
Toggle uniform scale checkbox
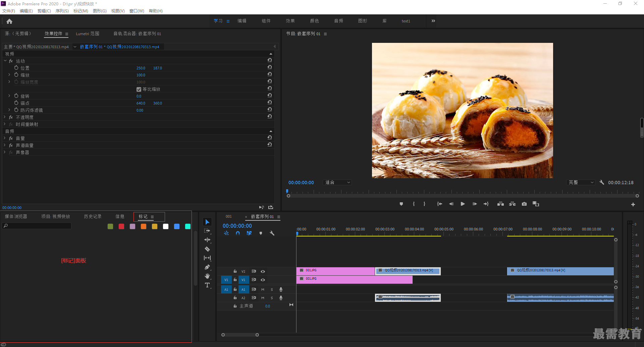point(139,89)
